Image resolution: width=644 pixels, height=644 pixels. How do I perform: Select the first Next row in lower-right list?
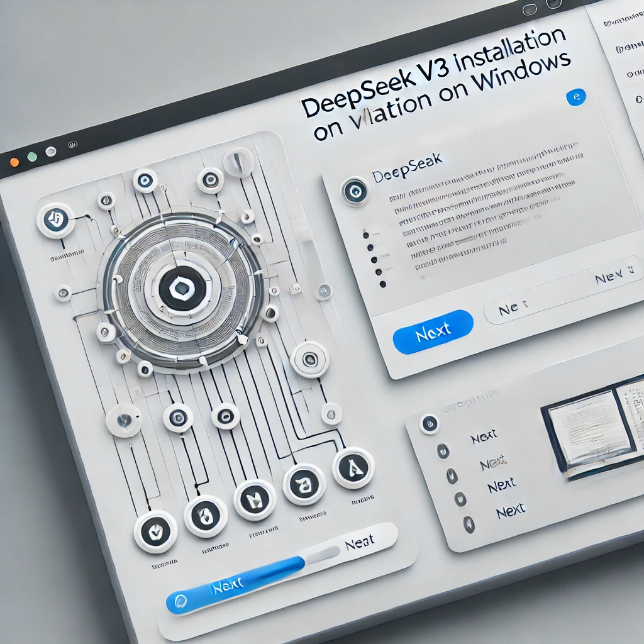(x=484, y=437)
